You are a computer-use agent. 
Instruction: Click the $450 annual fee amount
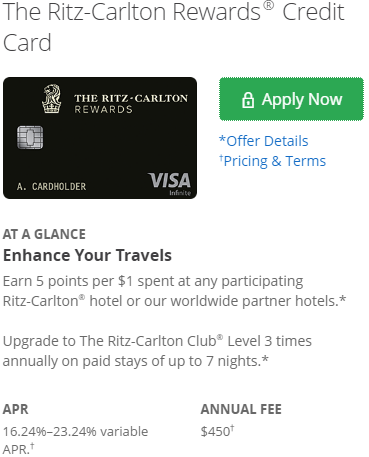pos(215,431)
